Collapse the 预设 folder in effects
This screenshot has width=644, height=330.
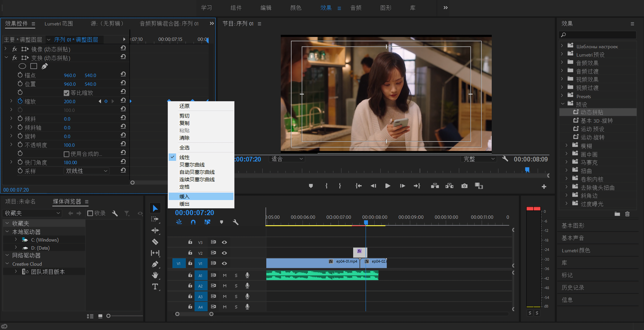[562, 104]
